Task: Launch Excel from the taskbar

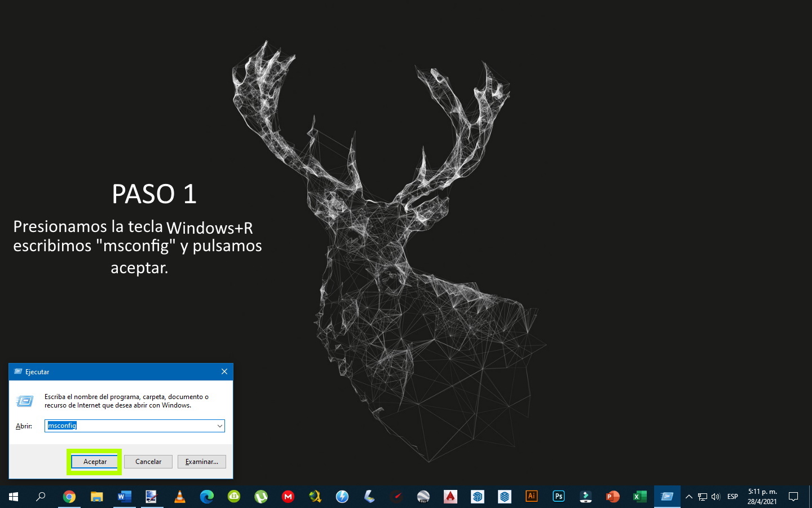Action: 639,497
